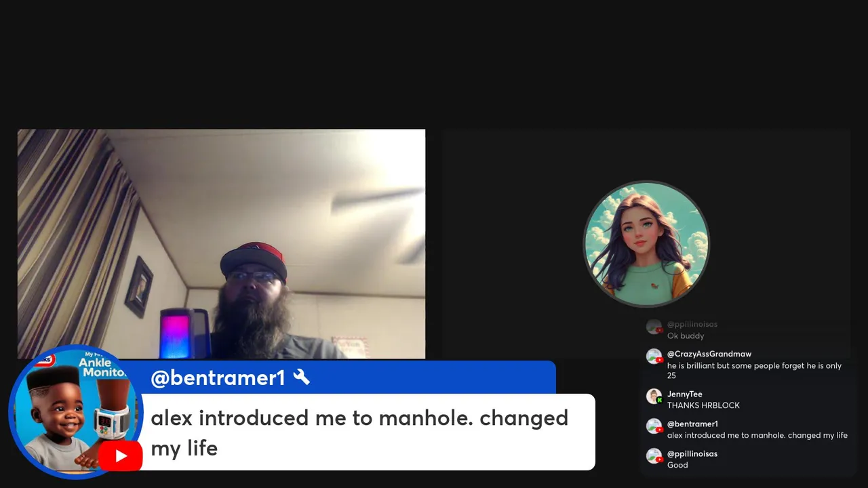This screenshot has height=488, width=868.
Task: Click the YouTube logo on the banner avatar
Action: pos(120,455)
